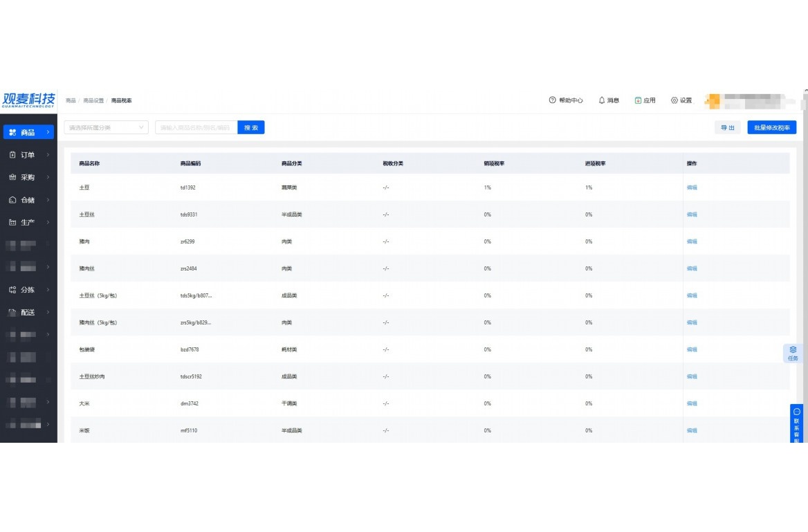Open the 请选择所属分类 category dropdown
Image resolution: width=808 pixels, height=532 pixels.
click(106, 127)
